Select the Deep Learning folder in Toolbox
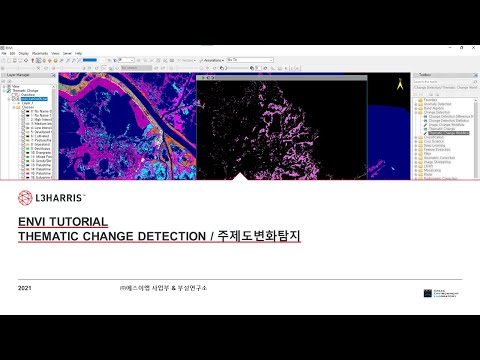 (434, 146)
